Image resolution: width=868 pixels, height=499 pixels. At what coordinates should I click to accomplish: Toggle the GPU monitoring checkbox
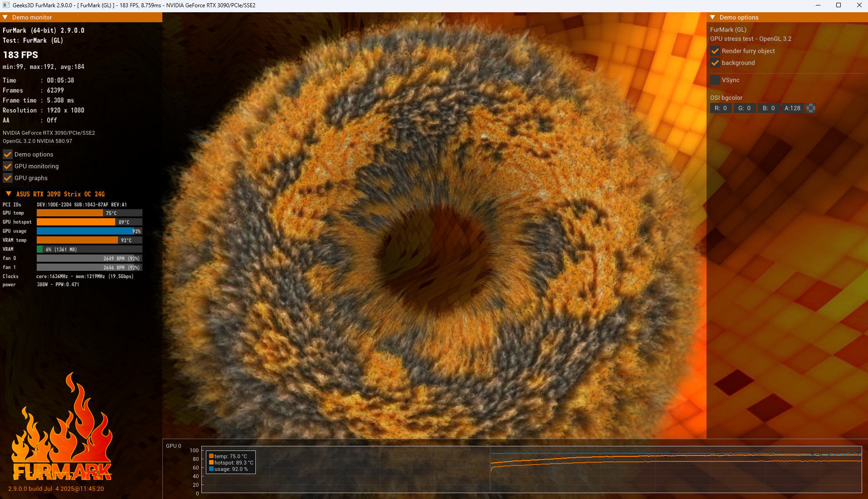8,166
